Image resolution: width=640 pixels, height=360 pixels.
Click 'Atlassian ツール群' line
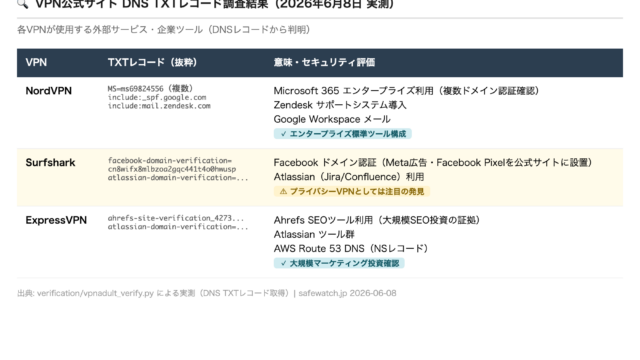[x=314, y=234]
